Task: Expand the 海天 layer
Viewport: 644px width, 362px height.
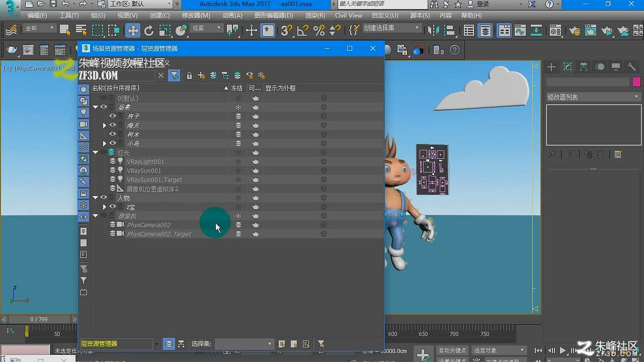Action: (x=105, y=125)
